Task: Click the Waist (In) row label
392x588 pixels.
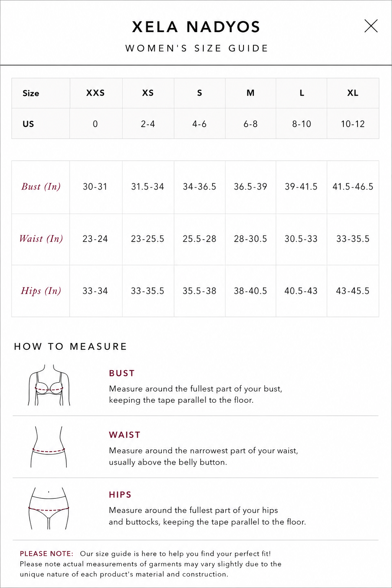Action: [41, 239]
